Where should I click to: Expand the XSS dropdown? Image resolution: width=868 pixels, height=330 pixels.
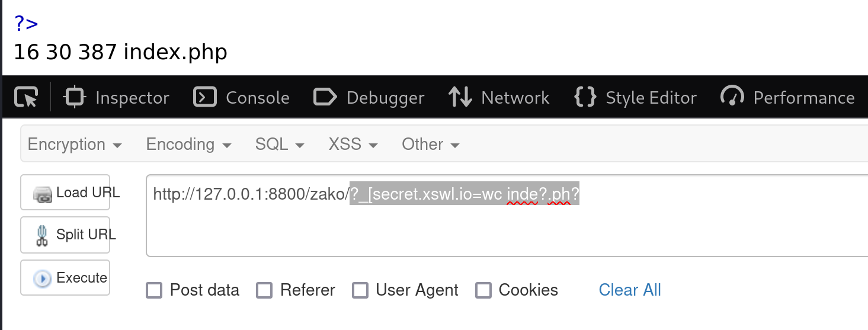pos(353,144)
